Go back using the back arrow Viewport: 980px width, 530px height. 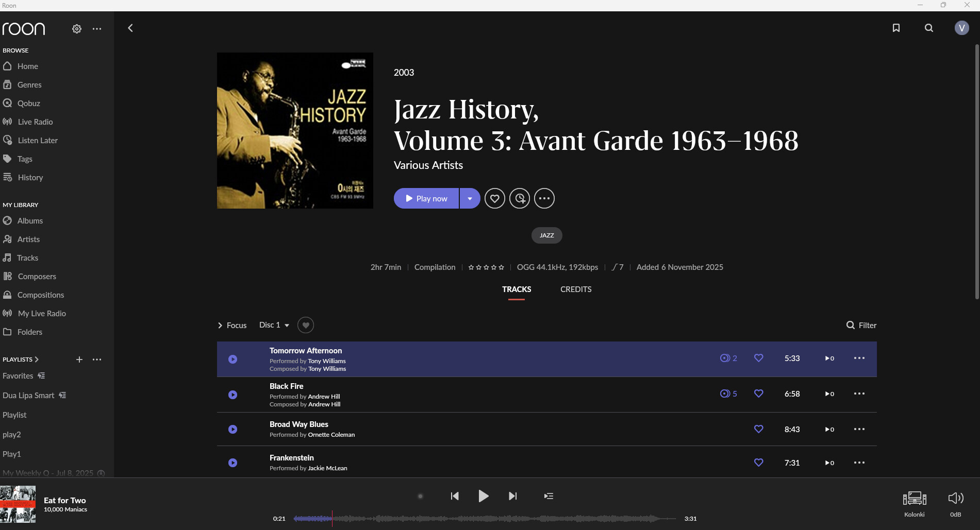[130, 28]
